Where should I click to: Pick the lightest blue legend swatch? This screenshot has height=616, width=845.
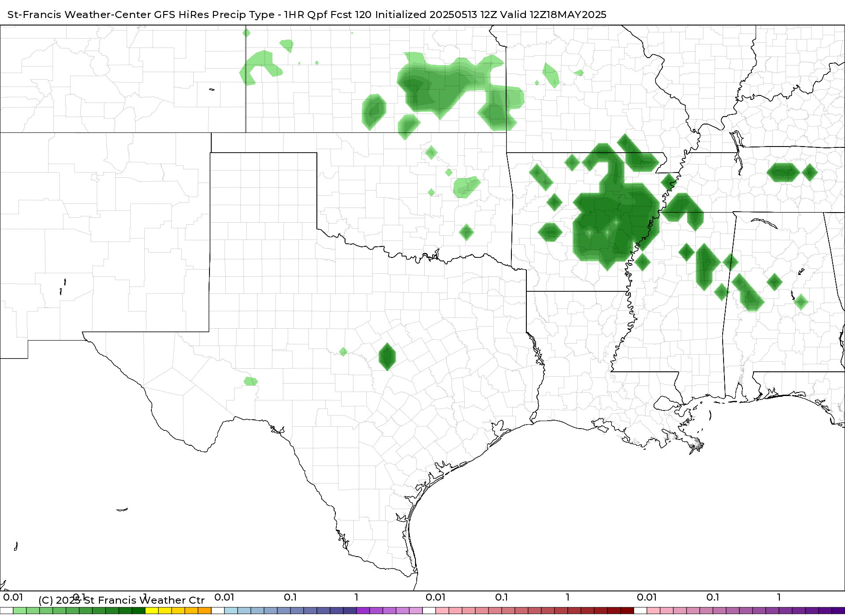(231, 611)
